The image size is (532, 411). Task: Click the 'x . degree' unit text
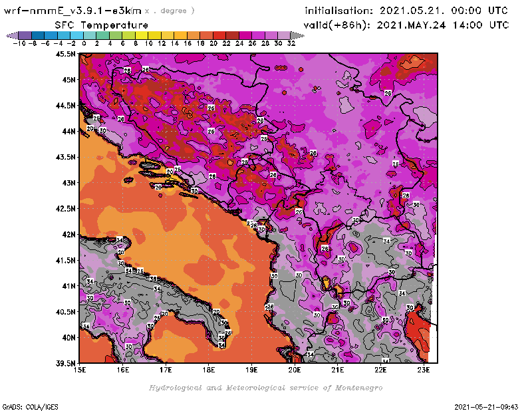170,11
